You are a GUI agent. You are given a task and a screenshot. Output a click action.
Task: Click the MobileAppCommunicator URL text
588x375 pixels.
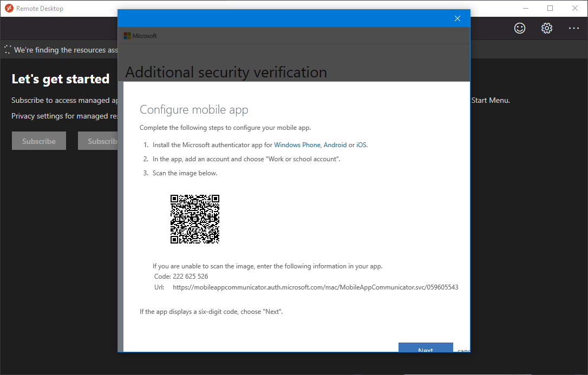315,287
